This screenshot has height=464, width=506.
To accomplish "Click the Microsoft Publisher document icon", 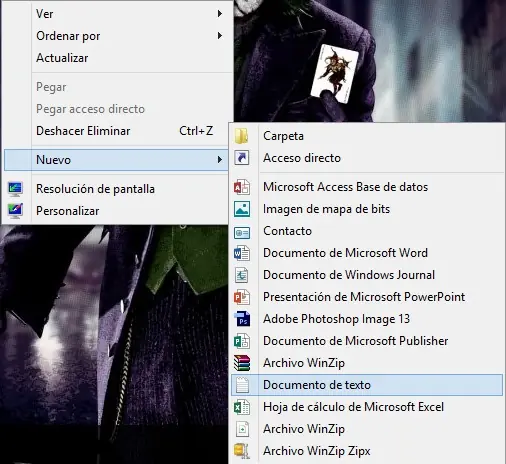I will (x=242, y=341).
